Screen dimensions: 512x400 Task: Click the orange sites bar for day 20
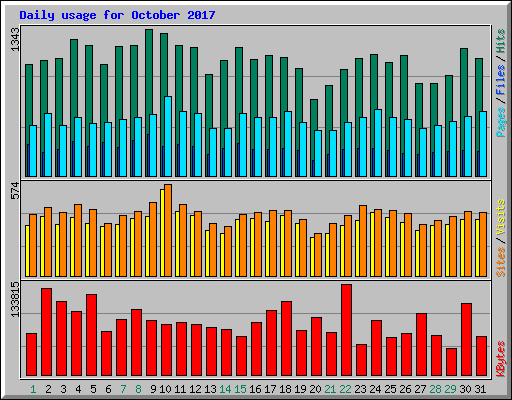pos(318,255)
